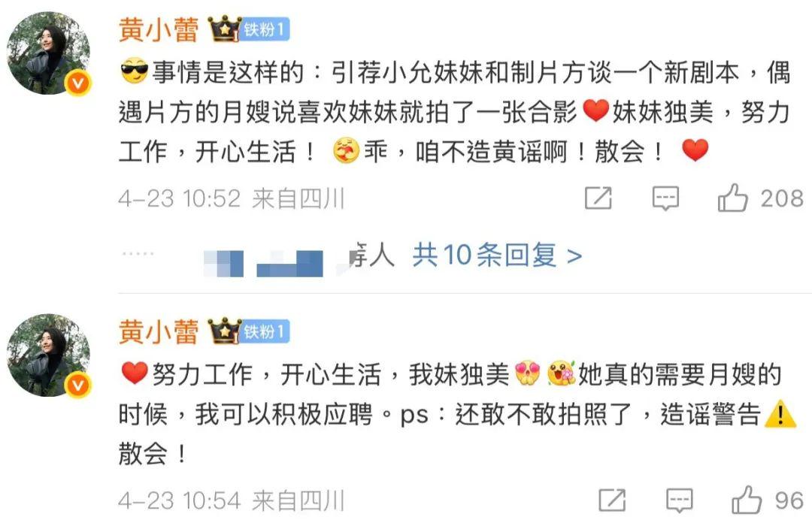Viewport: 812px width, 529px height.
Task: Click crown badge on first 黄小蕾 comment
Action: tap(225, 29)
